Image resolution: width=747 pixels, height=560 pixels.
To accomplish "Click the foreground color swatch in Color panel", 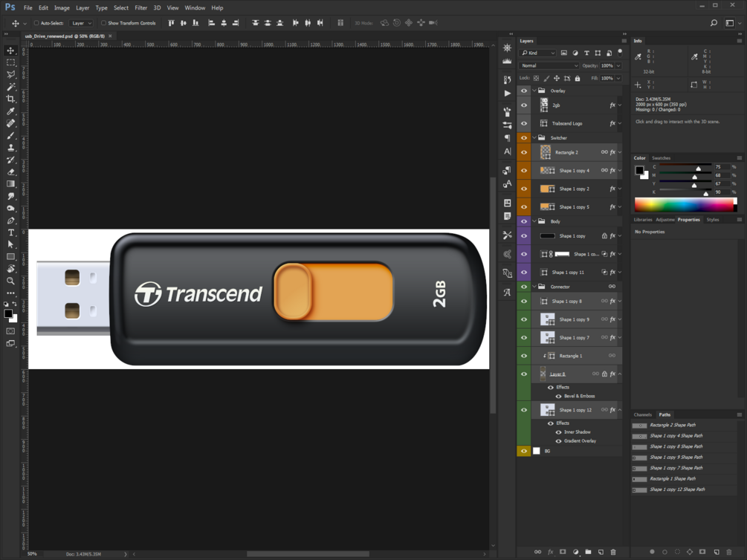I will point(639,170).
